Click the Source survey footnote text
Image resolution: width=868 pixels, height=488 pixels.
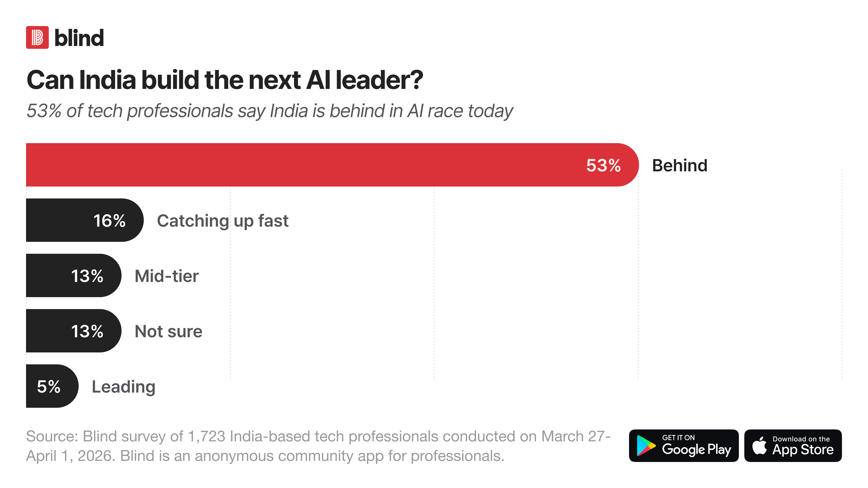318,446
